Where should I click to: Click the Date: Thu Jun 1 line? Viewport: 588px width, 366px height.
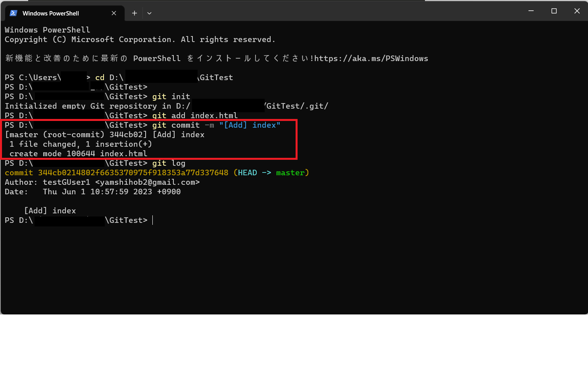[x=92, y=192]
